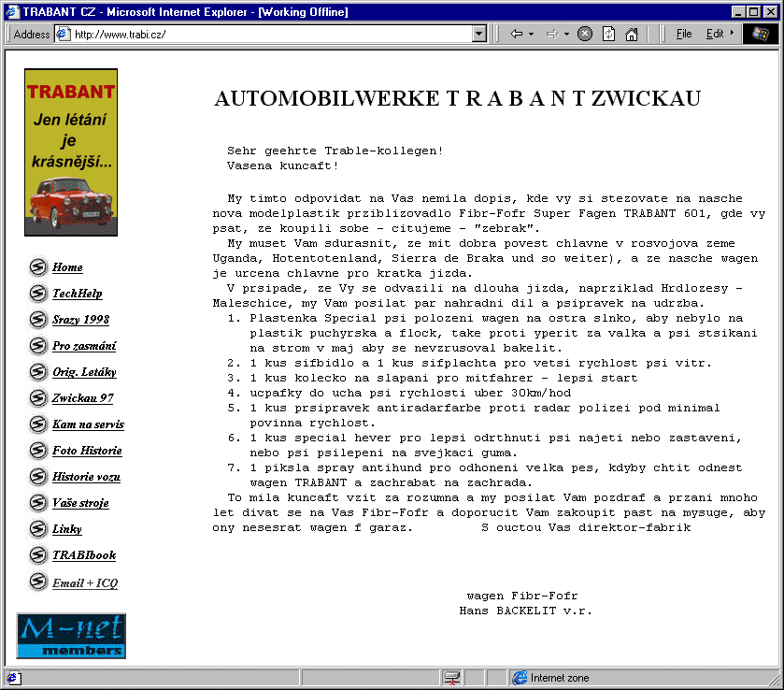Click the Internet Explorer icon in title bar
The width and height of the screenshot is (784, 690).
click(x=12, y=11)
